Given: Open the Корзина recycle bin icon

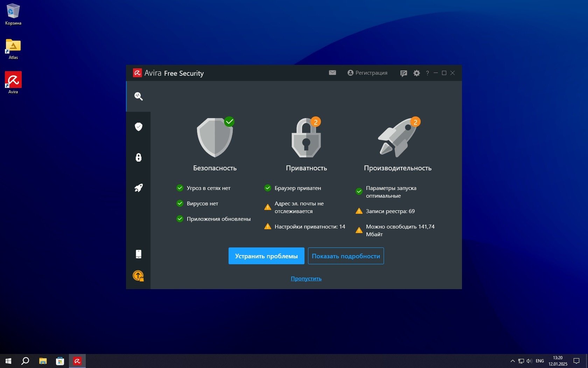Looking at the screenshot, I should pyautogui.click(x=13, y=14).
